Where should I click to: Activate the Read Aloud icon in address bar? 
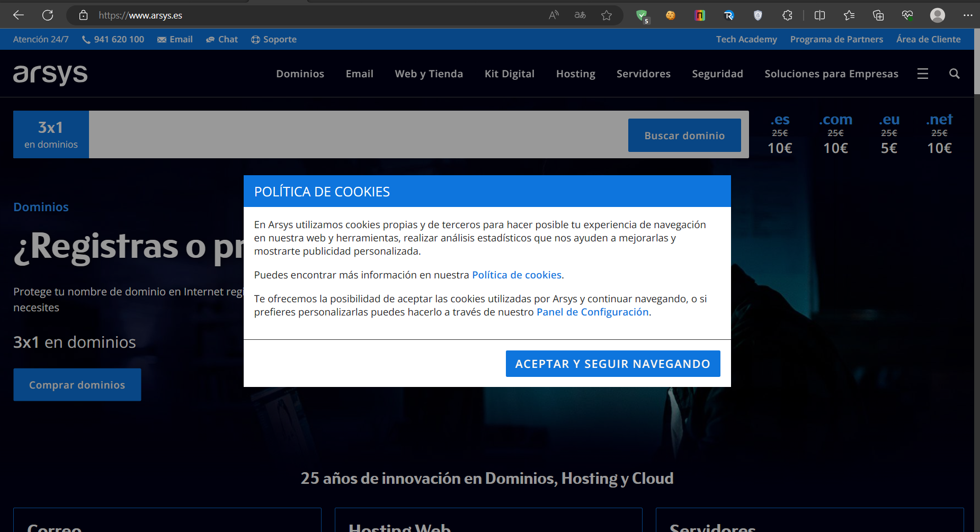pos(554,15)
